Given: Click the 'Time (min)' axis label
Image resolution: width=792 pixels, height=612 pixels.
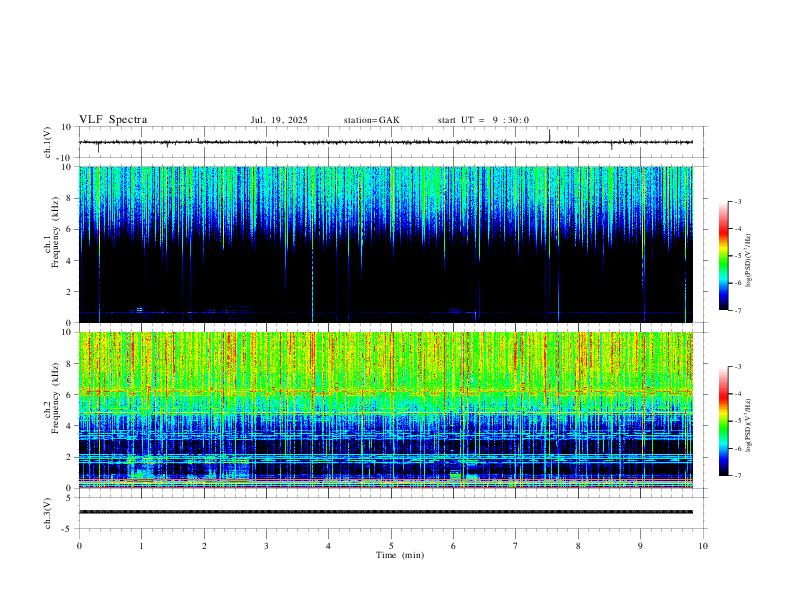Looking at the screenshot, I should coord(400,555).
